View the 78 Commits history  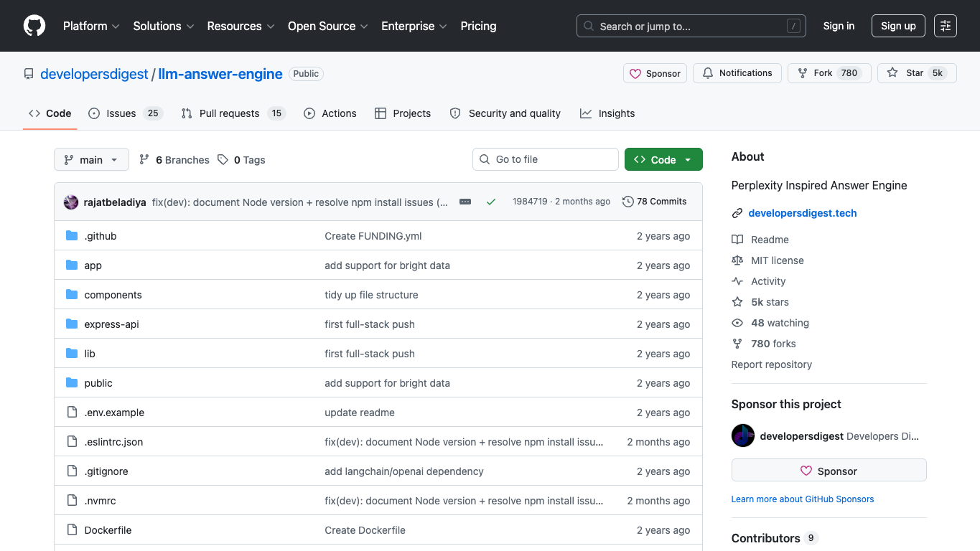click(655, 202)
